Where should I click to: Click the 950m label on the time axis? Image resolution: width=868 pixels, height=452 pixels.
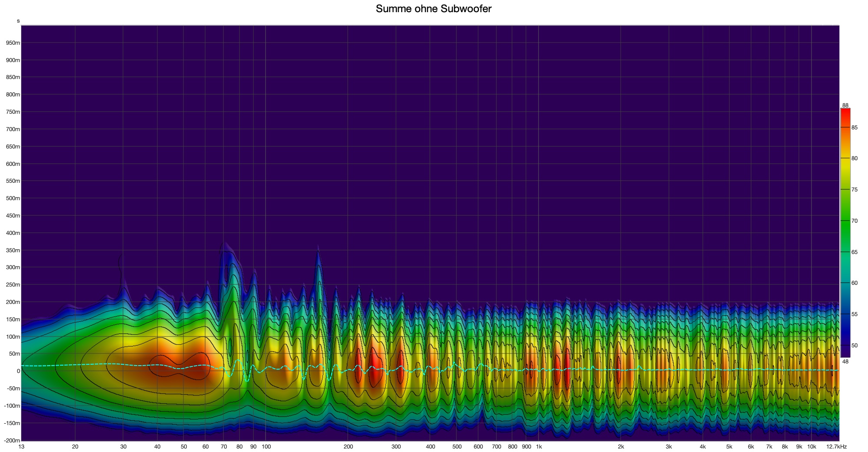[13, 43]
